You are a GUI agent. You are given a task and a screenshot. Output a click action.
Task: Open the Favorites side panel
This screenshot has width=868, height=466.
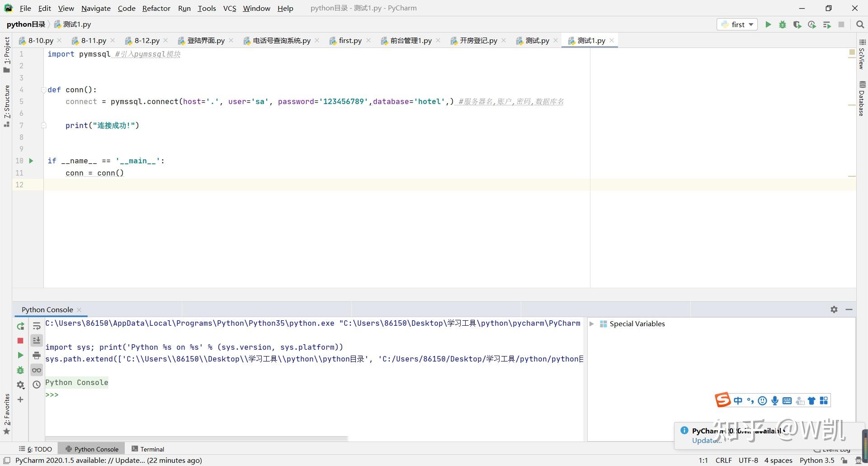(x=7, y=414)
